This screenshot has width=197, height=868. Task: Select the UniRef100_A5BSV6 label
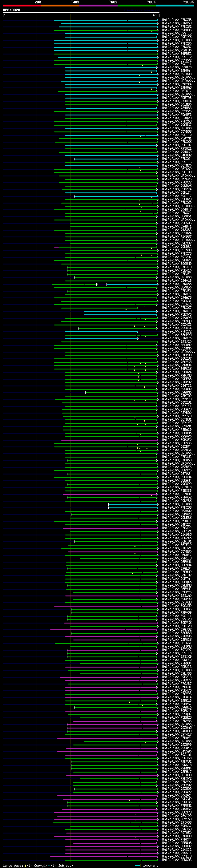[x=177, y=314]
